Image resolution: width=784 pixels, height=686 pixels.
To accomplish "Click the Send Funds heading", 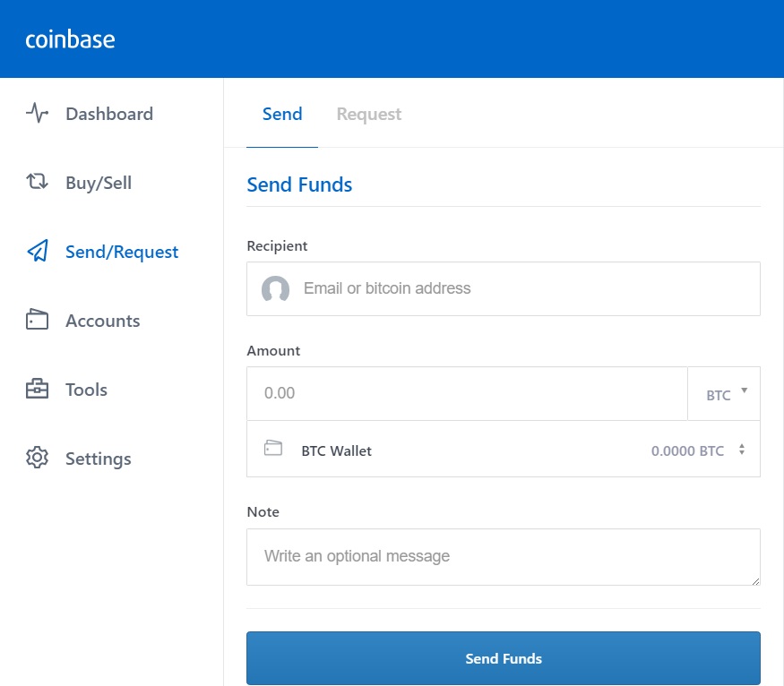I will click(299, 184).
